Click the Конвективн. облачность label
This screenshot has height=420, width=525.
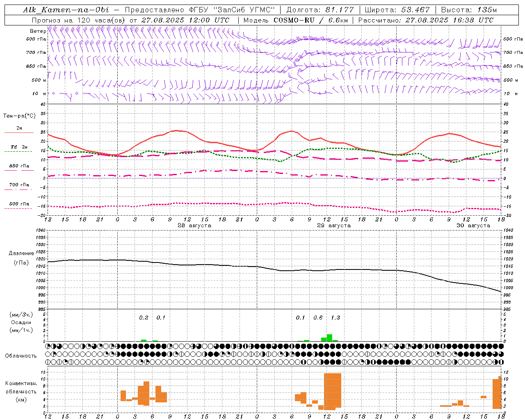(21, 388)
